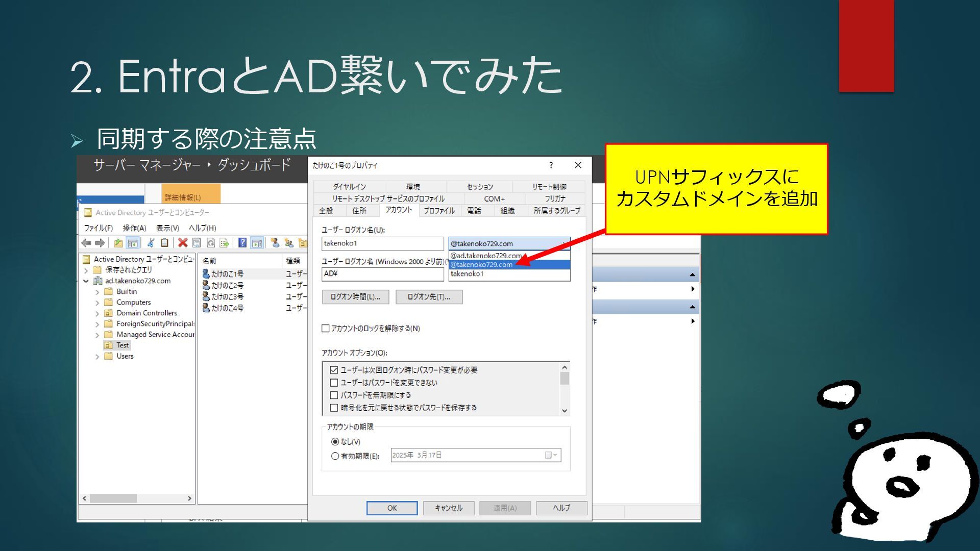Screen dimensions: 980x551
Task: Switch to the プロファイル tab
Action: tap(438, 211)
